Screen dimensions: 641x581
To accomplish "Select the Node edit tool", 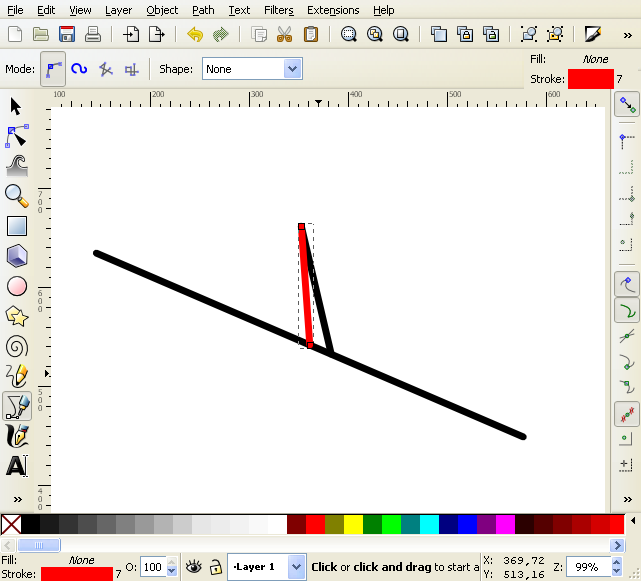I will [17, 136].
